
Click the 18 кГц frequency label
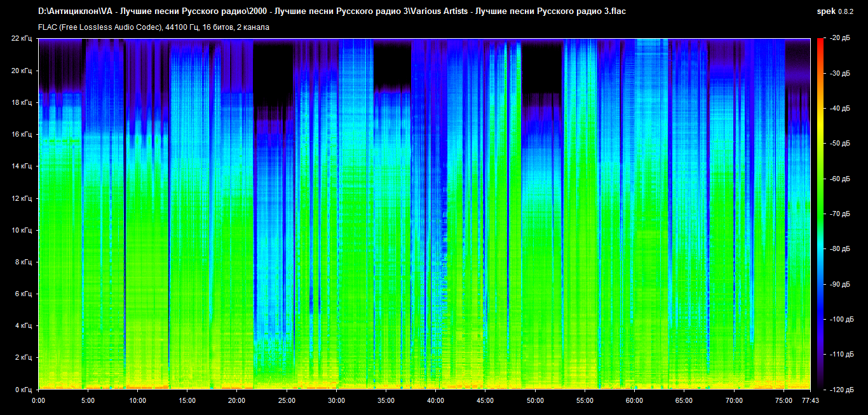click(x=22, y=102)
